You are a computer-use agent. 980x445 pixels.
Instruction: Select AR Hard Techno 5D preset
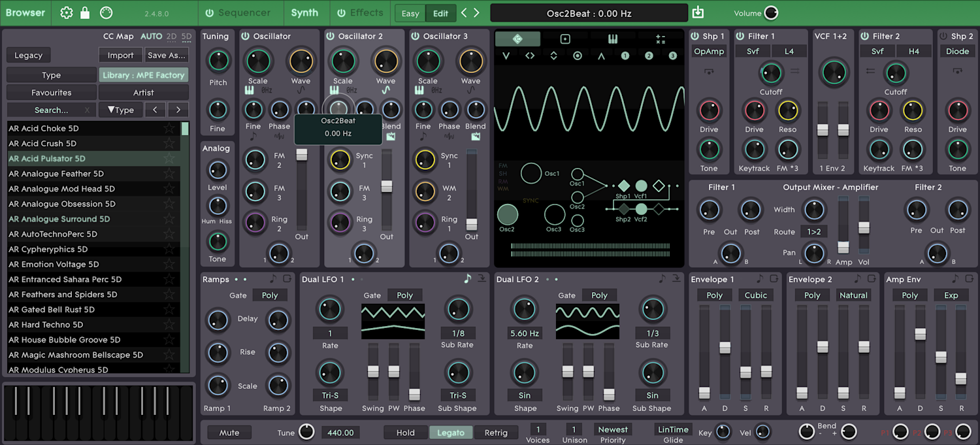[94, 325]
